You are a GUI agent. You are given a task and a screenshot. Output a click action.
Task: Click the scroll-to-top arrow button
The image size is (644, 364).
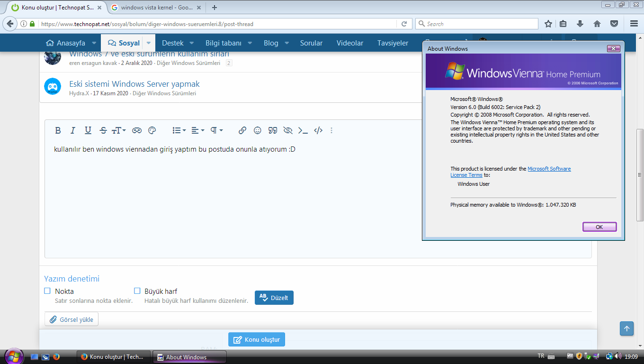pyautogui.click(x=627, y=328)
